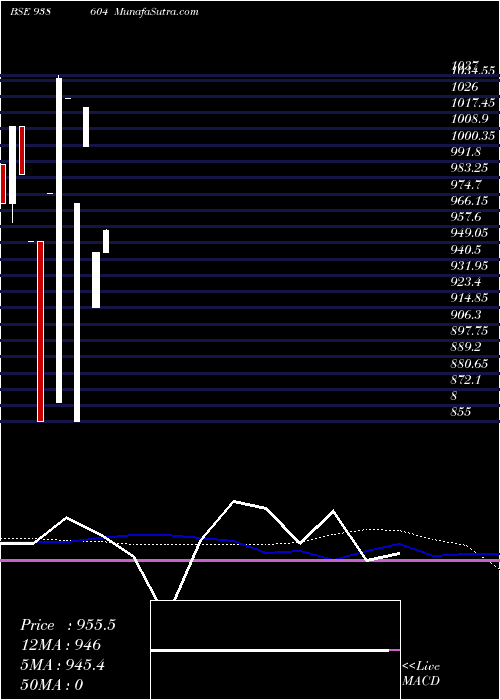Click the 991.8 price axis label

(x=466, y=152)
